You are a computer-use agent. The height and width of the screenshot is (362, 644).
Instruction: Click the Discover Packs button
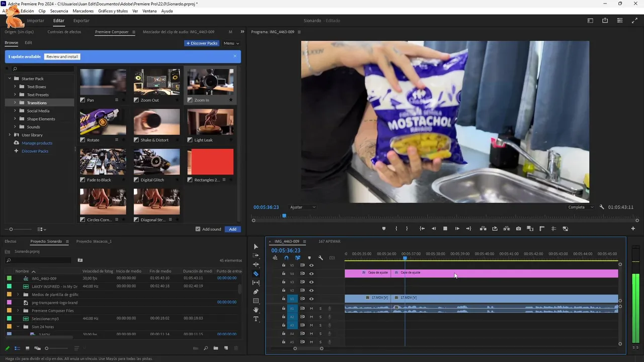pos(202,43)
